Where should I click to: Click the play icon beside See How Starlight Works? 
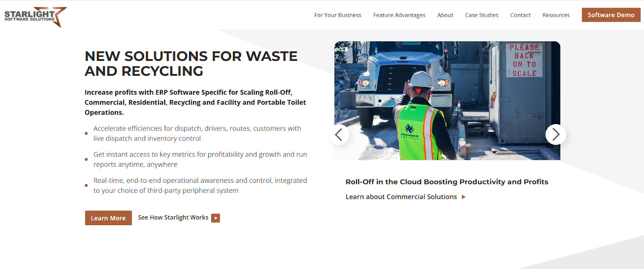[x=216, y=218]
